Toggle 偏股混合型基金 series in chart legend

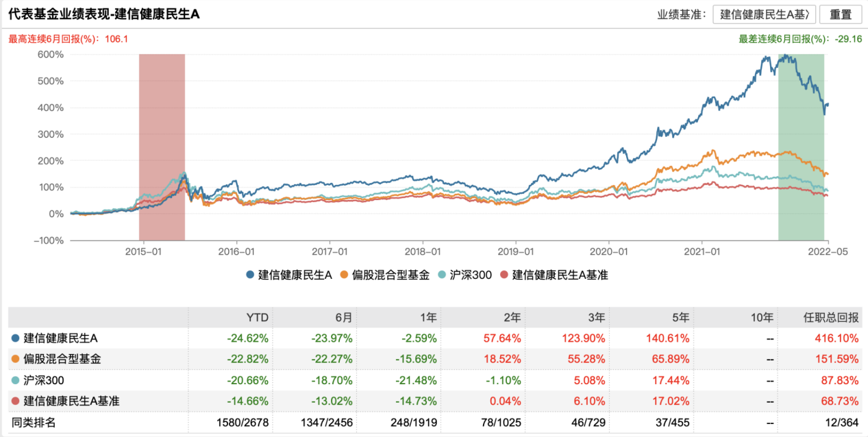click(x=384, y=275)
